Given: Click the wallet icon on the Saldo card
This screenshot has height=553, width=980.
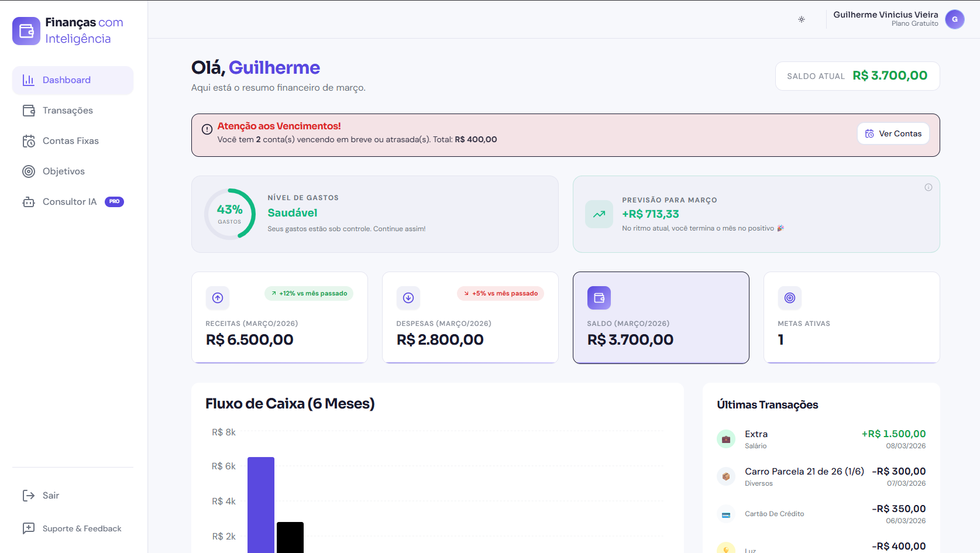Looking at the screenshot, I should [599, 298].
